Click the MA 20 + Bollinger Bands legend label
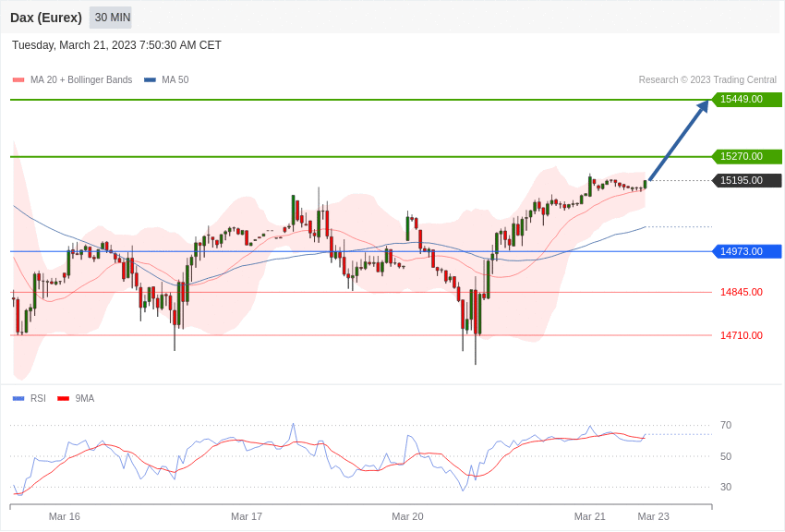 click(81, 79)
